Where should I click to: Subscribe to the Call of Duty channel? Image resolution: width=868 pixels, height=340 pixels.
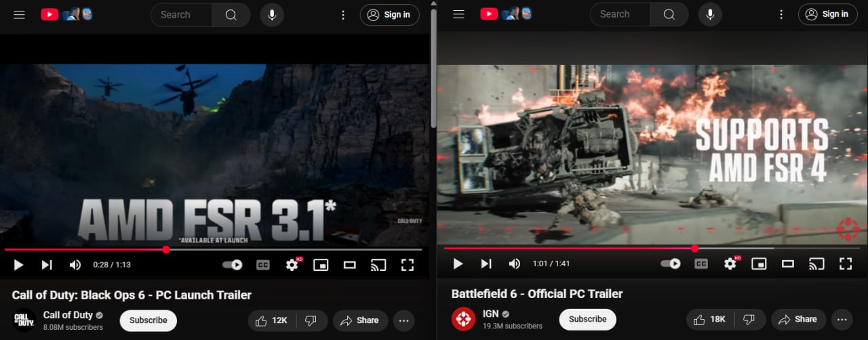pos(148,320)
